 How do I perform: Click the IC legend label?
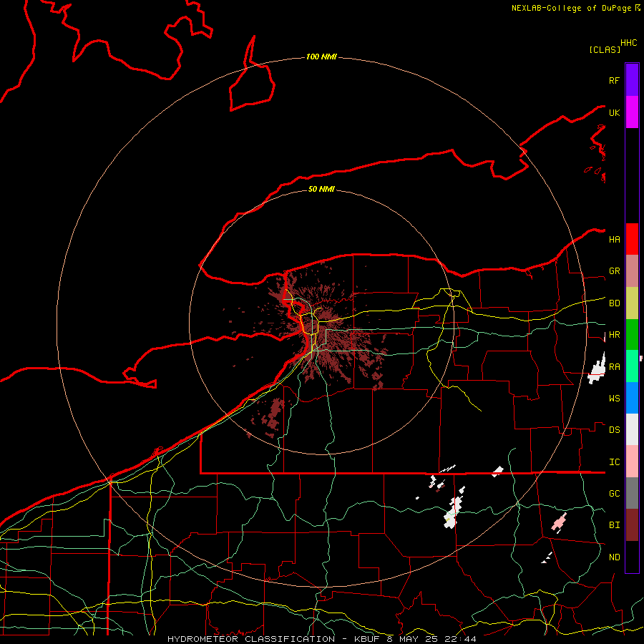tap(615, 462)
